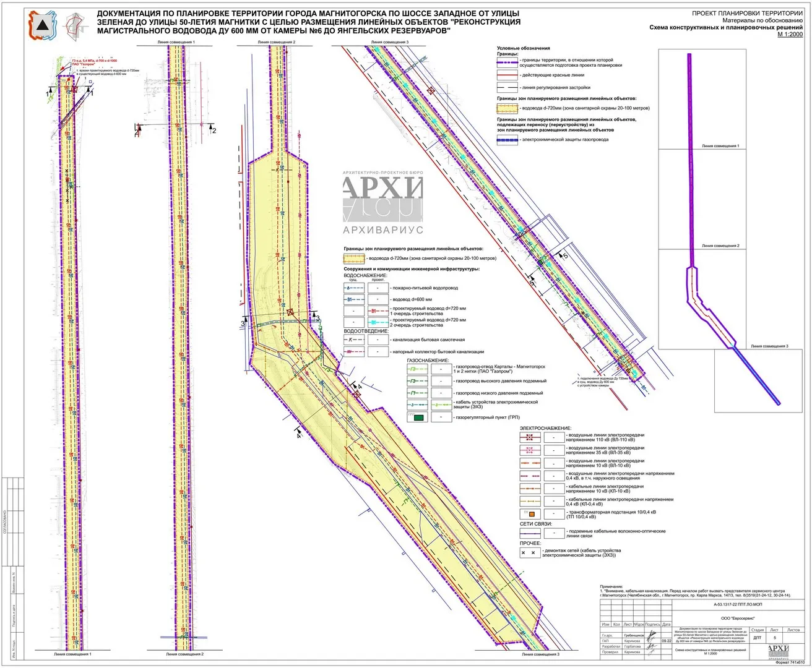Click the orange transformer substation ТП legend symbol
The image size is (812, 668).
coord(530,513)
